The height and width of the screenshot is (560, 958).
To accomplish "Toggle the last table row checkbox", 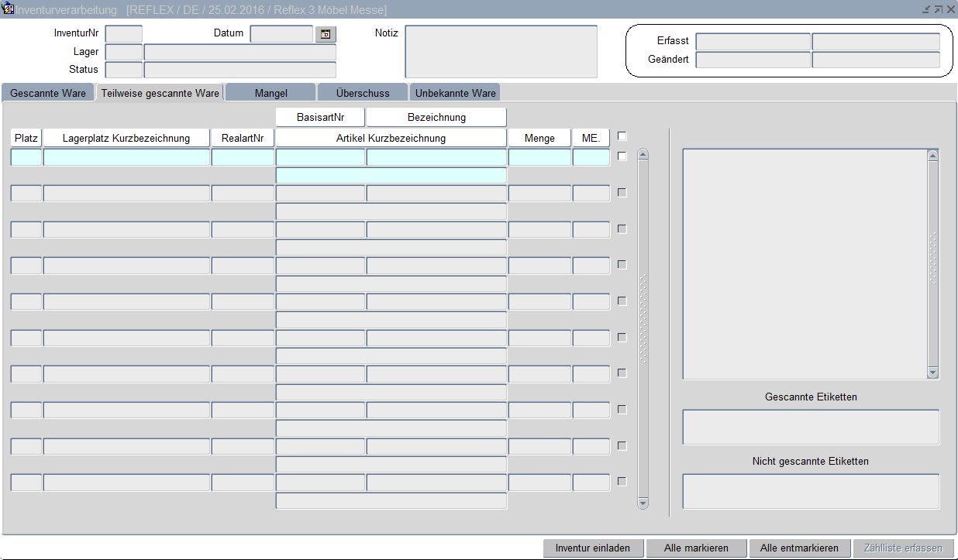I will [x=622, y=482].
